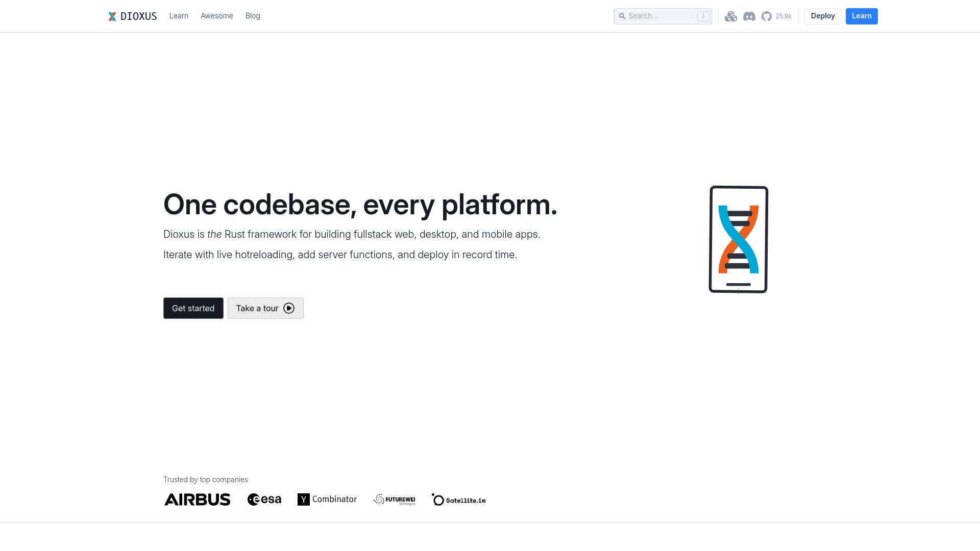The width and height of the screenshot is (980, 551).
Task: Click the play circle icon in Take a tour
Action: coord(289,308)
